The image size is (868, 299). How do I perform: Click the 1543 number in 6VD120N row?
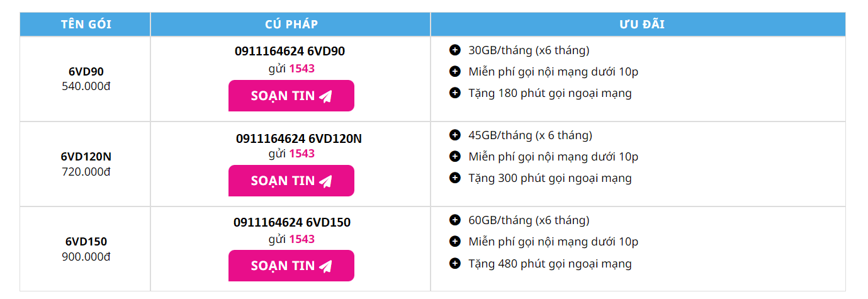302,154
